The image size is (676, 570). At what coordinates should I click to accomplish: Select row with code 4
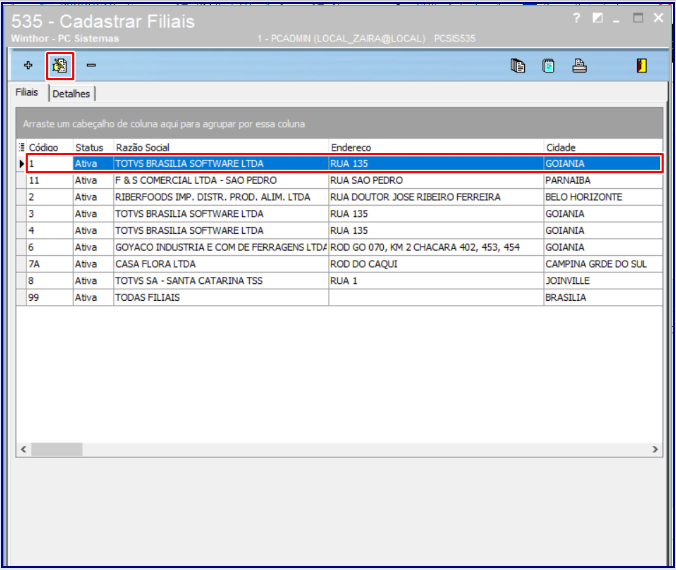tap(344, 231)
